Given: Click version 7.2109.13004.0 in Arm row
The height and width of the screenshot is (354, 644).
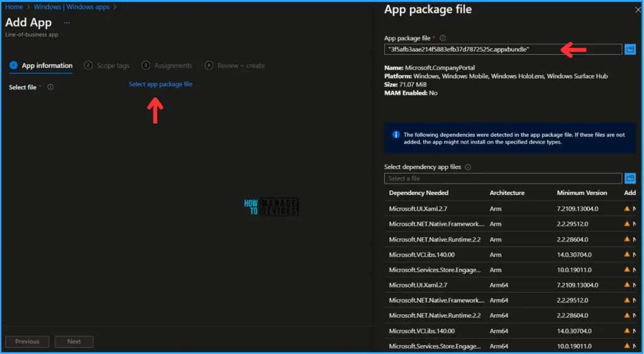Looking at the screenshot, I should (x=577, y=209).
